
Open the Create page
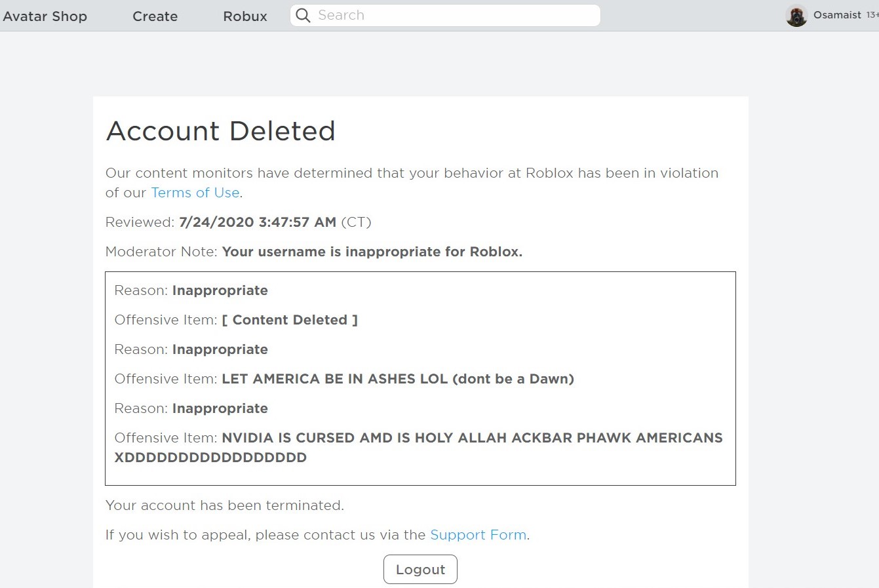[x=155, y=16]
